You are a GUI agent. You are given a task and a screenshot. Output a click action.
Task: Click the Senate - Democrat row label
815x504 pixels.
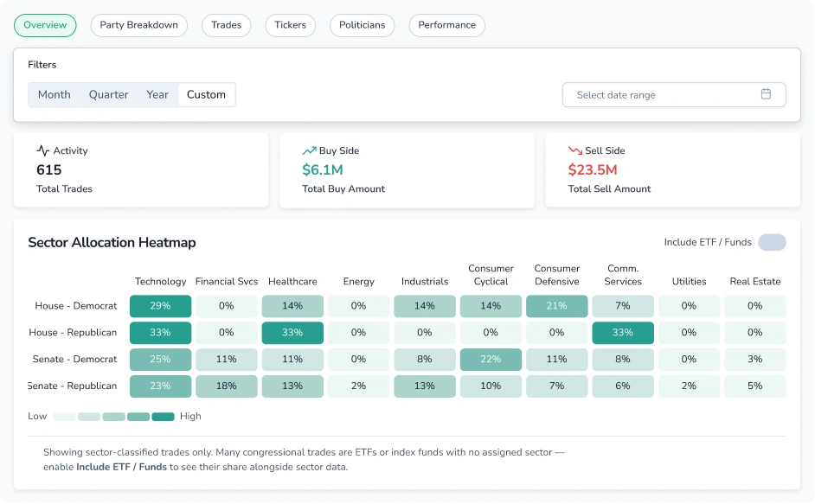(74, 360)
